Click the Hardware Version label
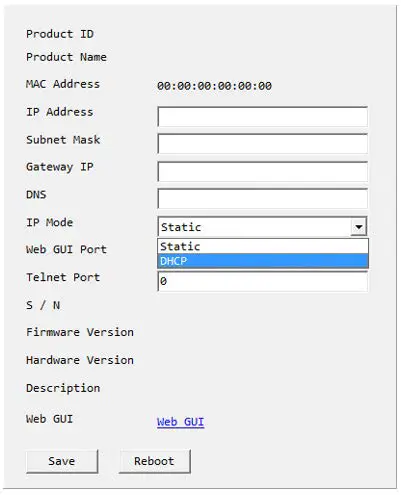Viewport: 401px width, 495px height. pos(80,360)
